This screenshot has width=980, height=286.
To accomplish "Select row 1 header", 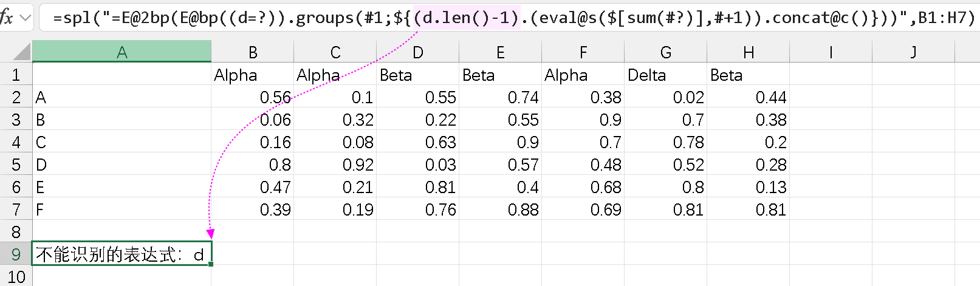I will coord(16,75).
